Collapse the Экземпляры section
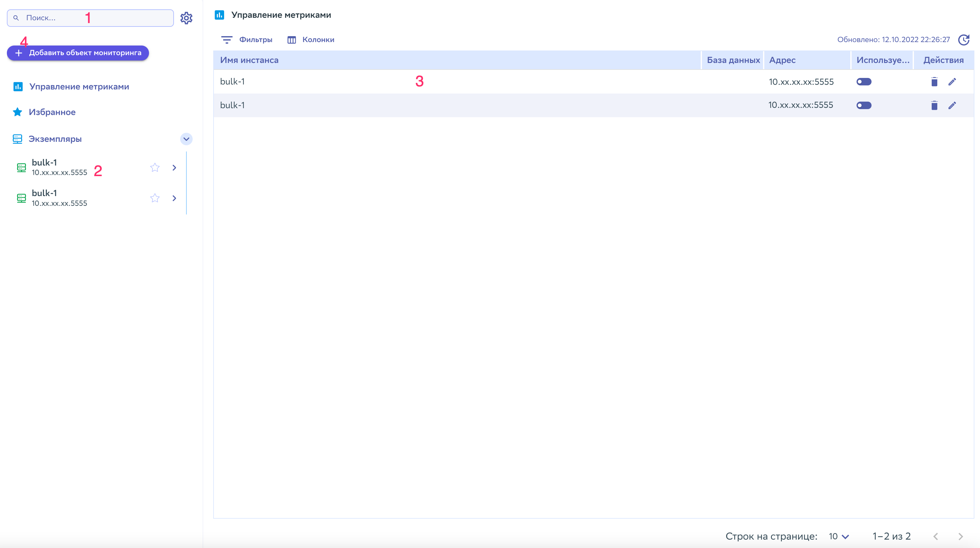980x548 pixels. (x=186, y=139)
